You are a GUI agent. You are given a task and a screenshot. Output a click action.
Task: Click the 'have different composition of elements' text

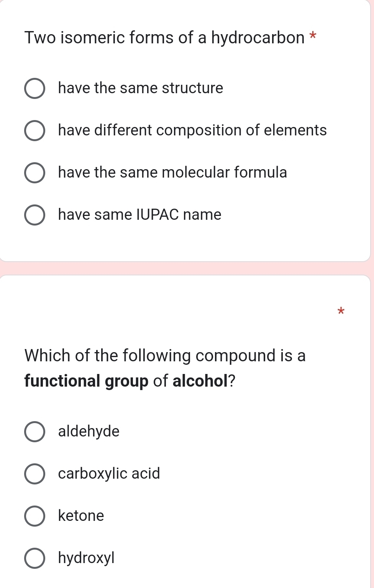192,130
